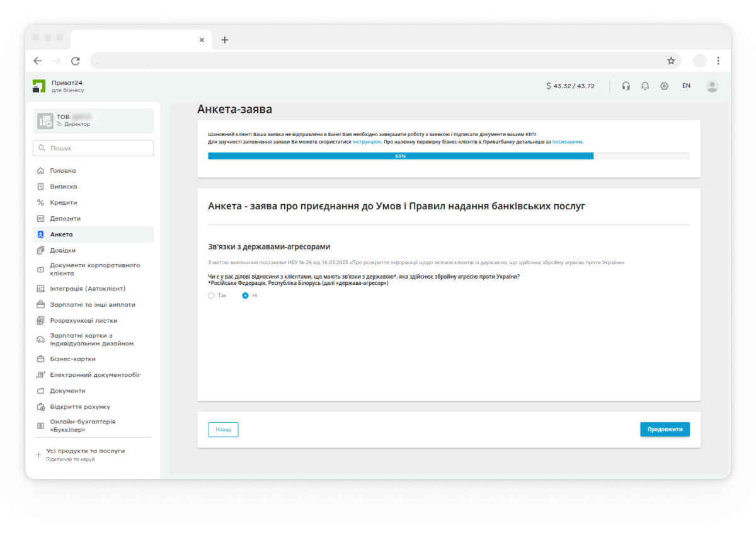Click the Privat24 logo icon
The width and height of the screenshot is (756, 542).
pyautogui.click(x=39, y=86)
